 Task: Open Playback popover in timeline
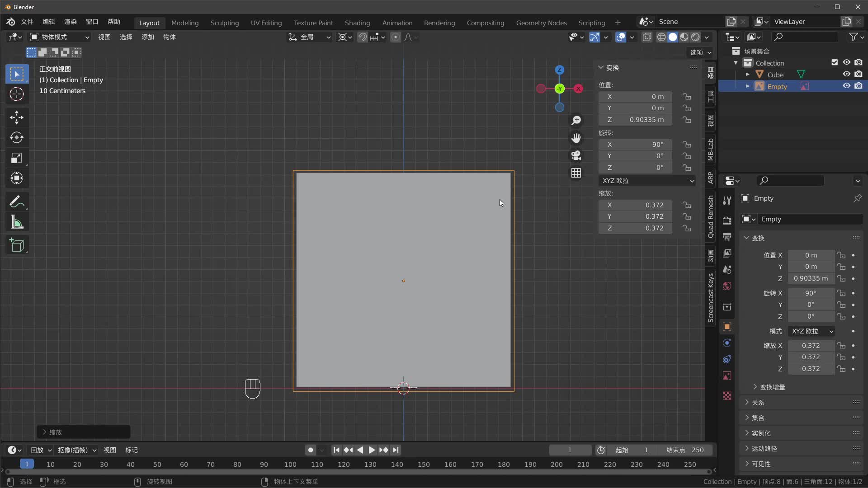pyautogui.click(x=41, y=450)
